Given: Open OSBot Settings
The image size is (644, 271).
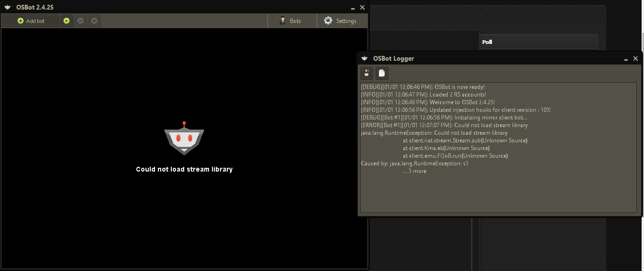Looking at the screenshot, I should point(342,21).
